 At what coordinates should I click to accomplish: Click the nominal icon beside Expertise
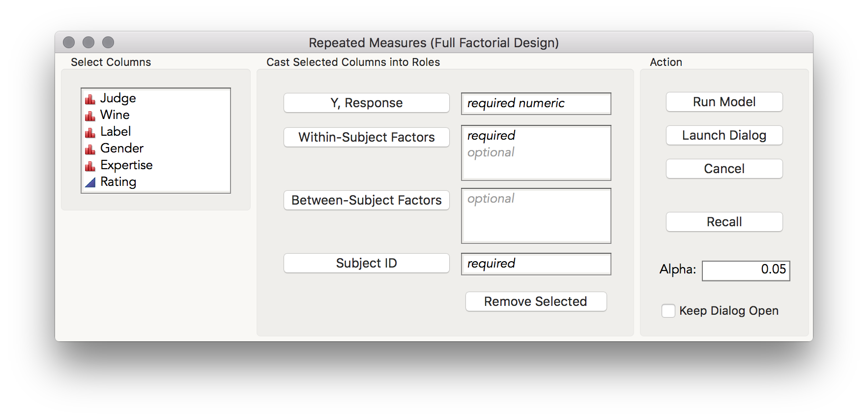point(90,166)
